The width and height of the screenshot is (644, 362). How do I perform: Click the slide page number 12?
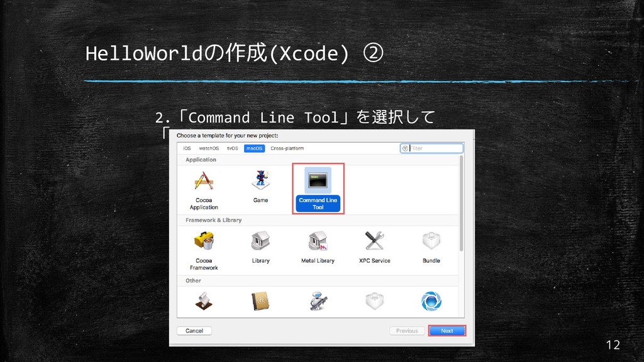tap(613, 345)
